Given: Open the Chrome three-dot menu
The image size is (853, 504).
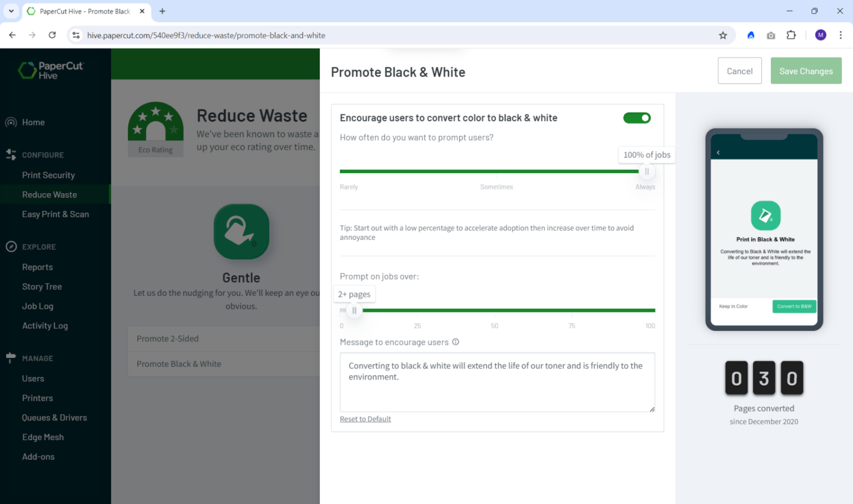Looking at the screenshot, I should 840,36.
